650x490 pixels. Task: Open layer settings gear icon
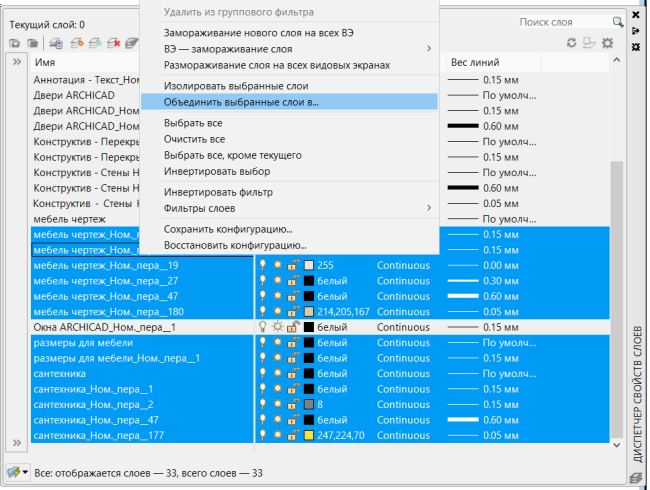click(x=606, y=43)
